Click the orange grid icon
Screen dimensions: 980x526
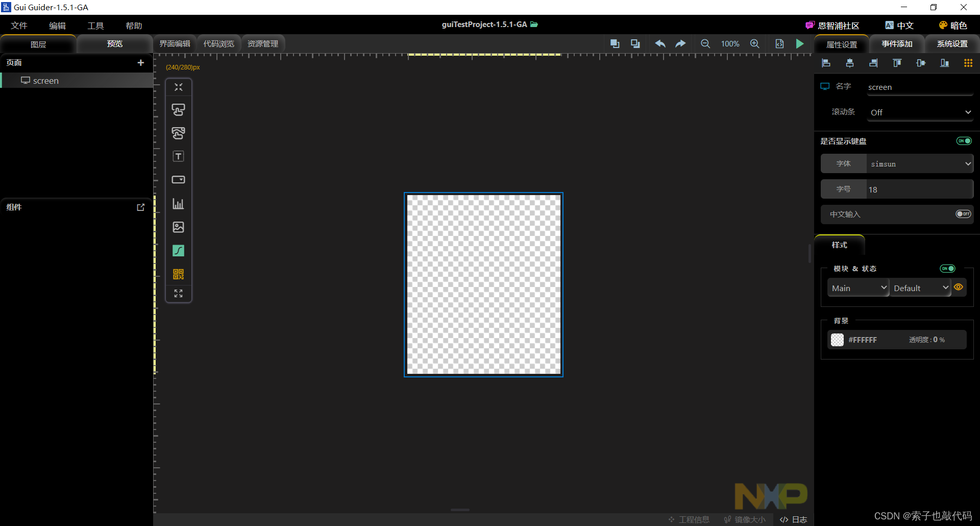click(x=968, y=63)
